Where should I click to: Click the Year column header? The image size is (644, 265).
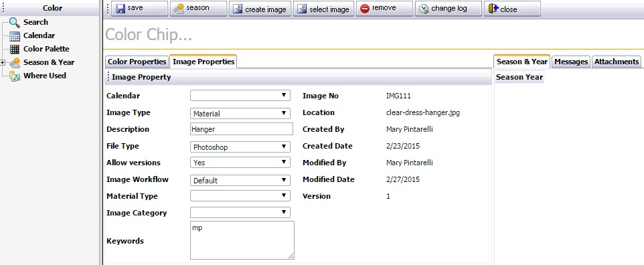(534, 77)
